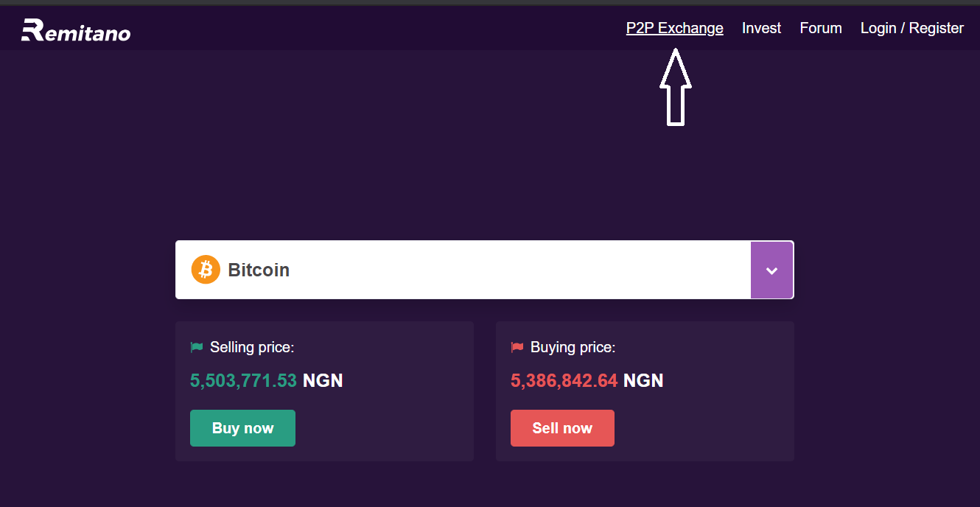The image size is (980, 507).
Task: Click the Remitano logo
Action: click(x=76, y=29)
